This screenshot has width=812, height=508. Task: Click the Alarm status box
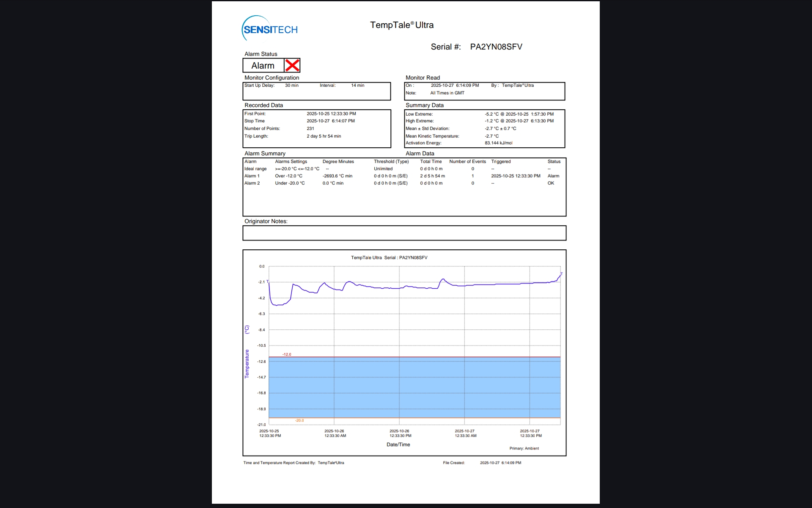[x=263, y=66]
